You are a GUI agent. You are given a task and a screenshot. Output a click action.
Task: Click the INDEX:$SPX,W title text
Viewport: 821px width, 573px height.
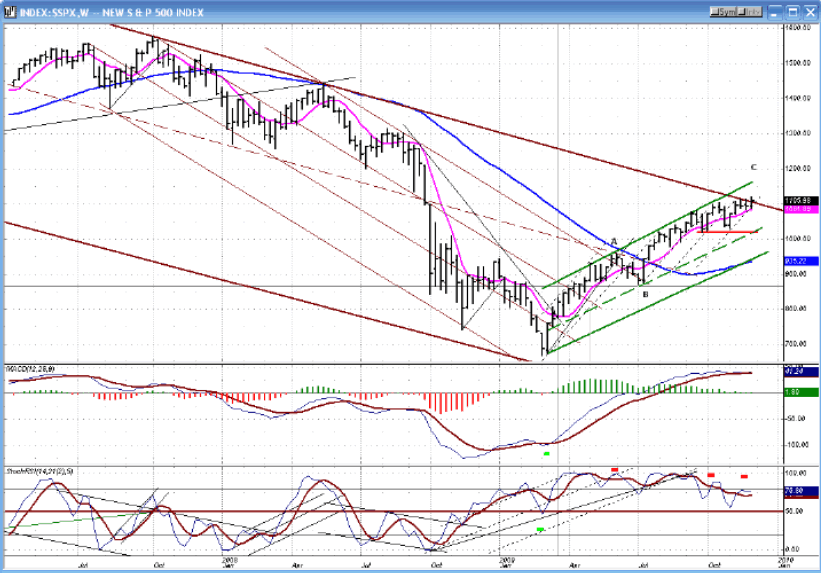55,12
